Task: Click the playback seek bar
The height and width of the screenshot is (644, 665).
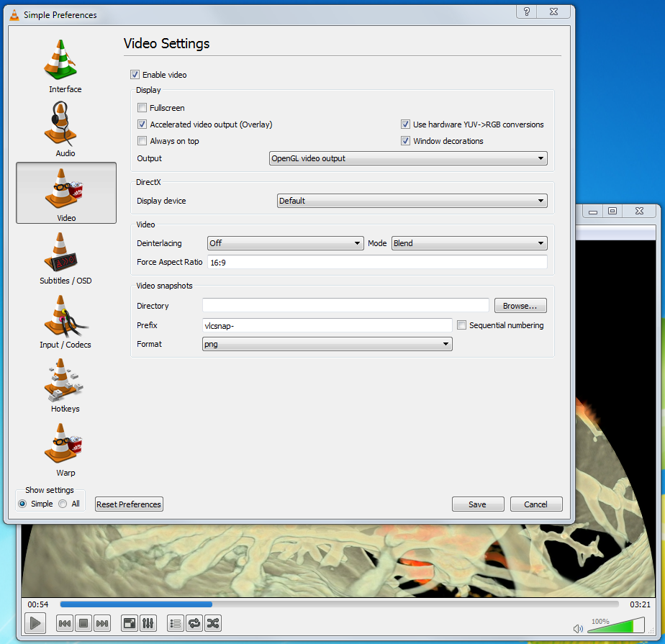Action: point(339,604)
